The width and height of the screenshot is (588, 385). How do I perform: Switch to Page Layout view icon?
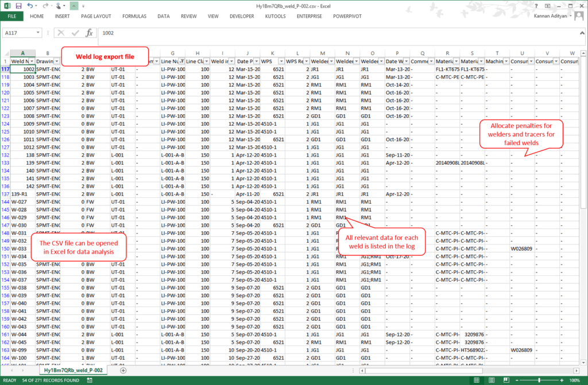tap(492, 380)
